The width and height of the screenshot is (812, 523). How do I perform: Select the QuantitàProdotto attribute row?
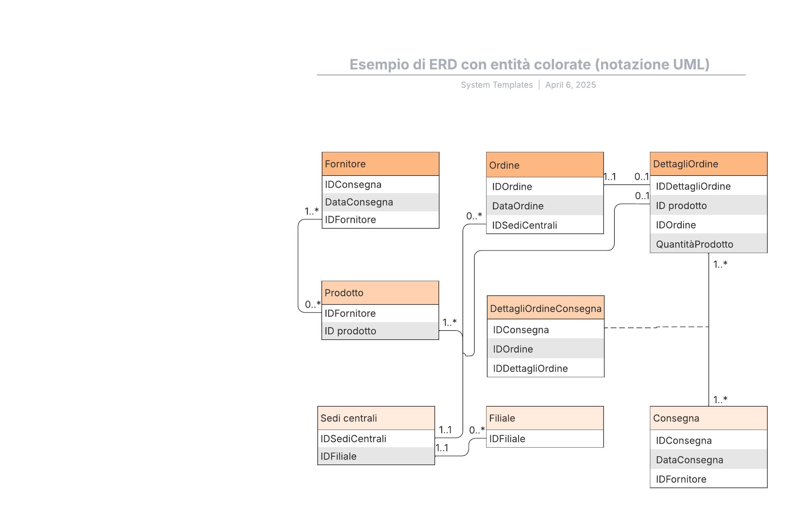click(x=708, y=244)
